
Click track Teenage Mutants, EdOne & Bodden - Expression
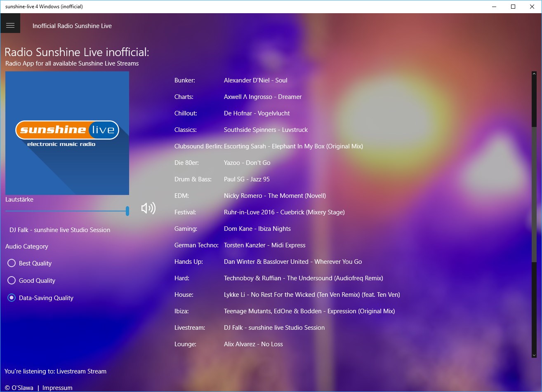click(x=309, y=311)
